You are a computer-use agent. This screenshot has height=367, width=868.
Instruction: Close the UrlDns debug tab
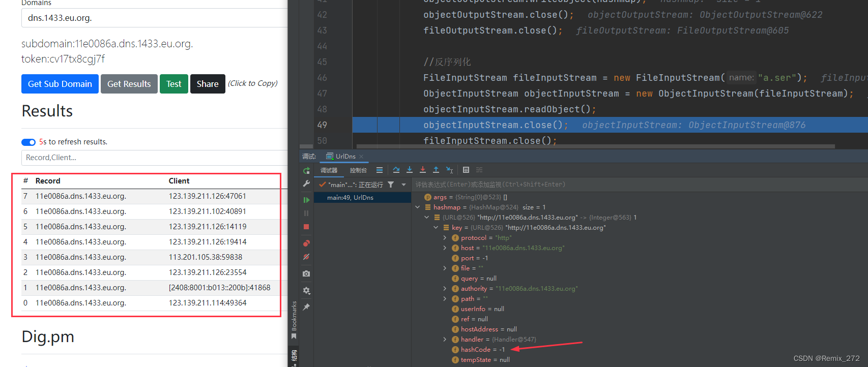click(361, 157)
